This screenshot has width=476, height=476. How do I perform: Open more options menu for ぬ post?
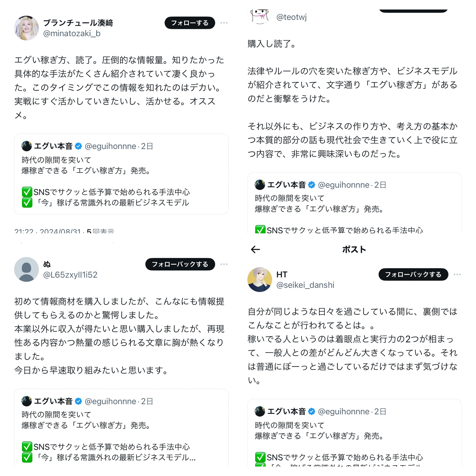(224, 264)
